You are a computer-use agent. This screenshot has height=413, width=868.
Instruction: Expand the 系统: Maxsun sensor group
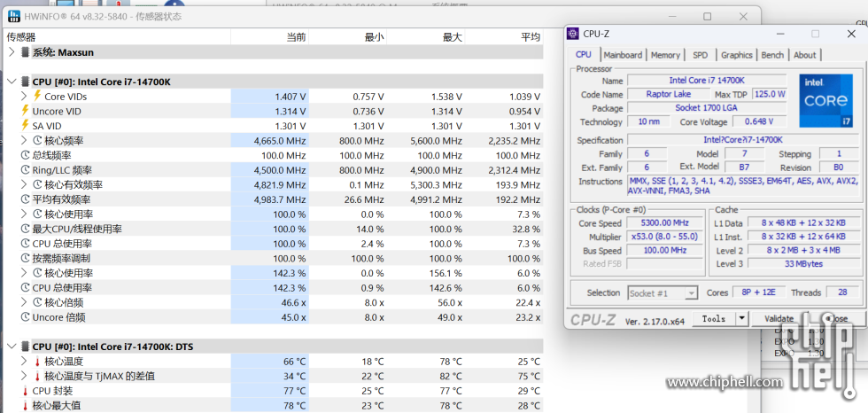[11, 52]
